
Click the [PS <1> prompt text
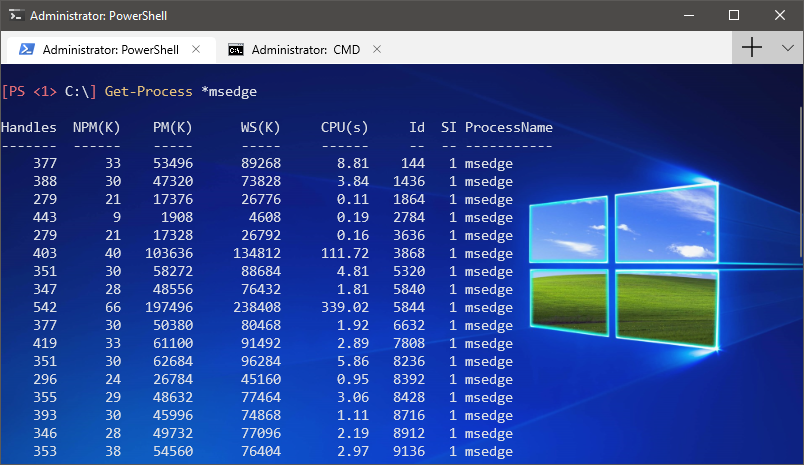(29, 92)
